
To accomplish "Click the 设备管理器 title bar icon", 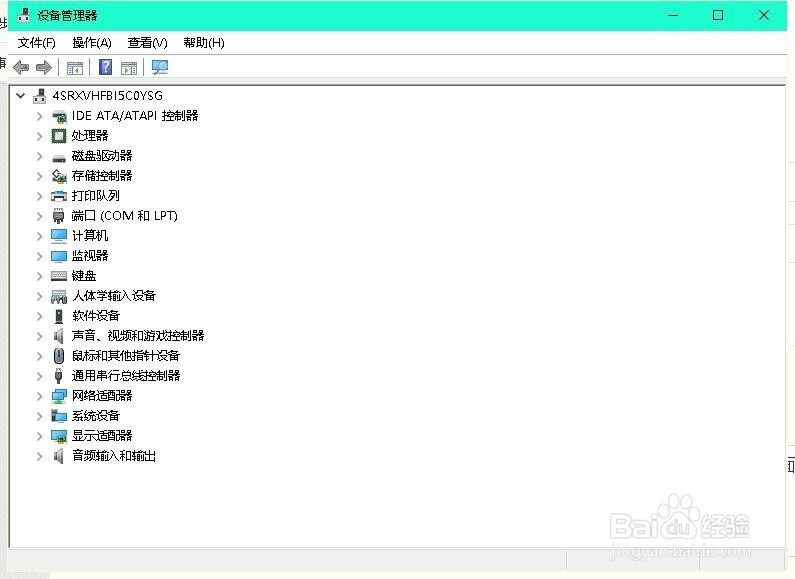I will (x=23, y=15).
